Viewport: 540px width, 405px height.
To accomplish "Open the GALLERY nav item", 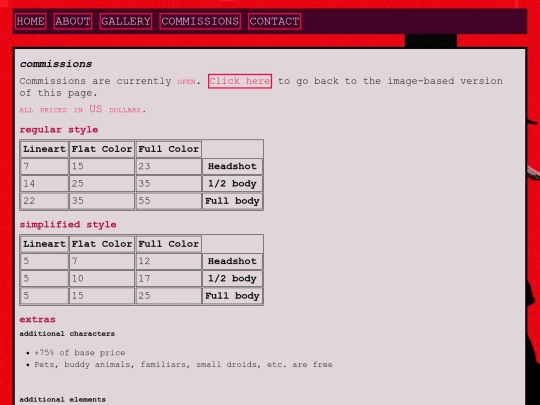I will pos(126,21).
